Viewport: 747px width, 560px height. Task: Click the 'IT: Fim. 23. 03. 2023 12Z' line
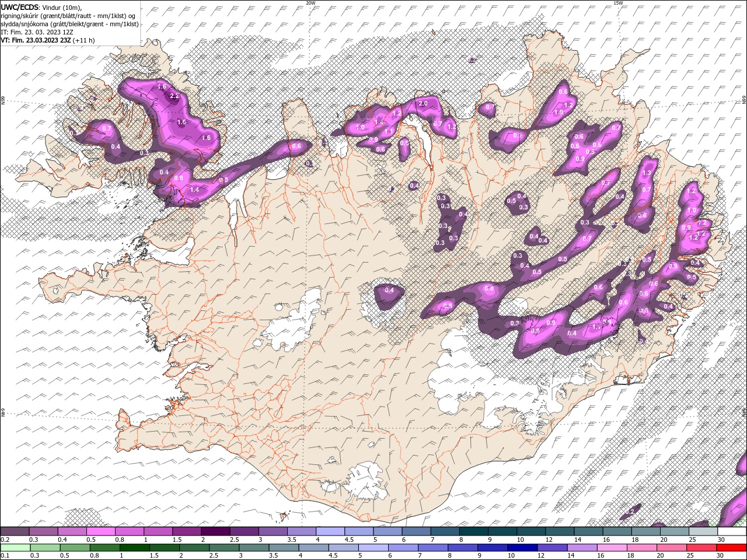[37, 32]
